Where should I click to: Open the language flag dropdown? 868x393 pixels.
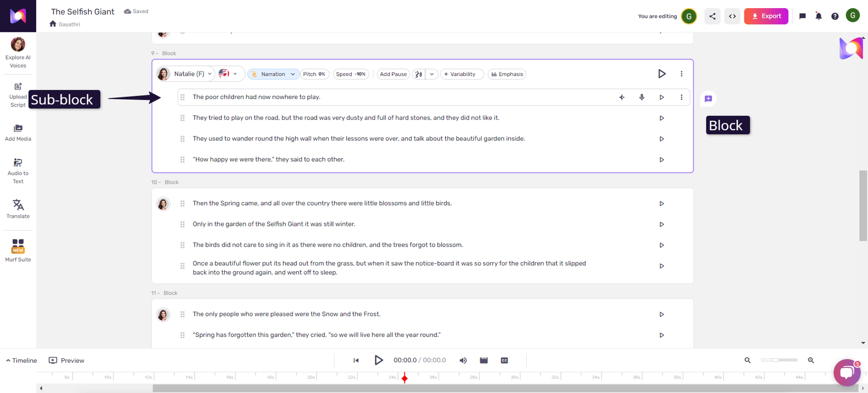point(229,74)
